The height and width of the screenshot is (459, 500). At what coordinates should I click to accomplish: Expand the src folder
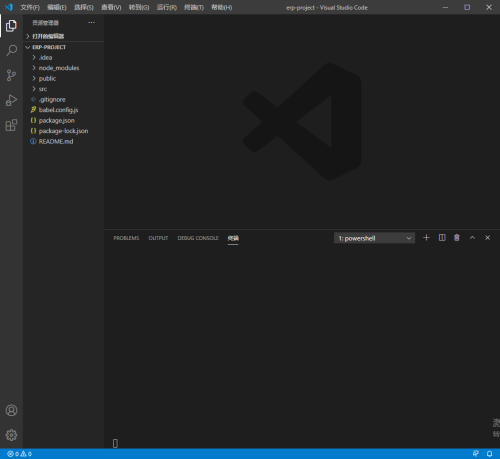tap(63, 89)
